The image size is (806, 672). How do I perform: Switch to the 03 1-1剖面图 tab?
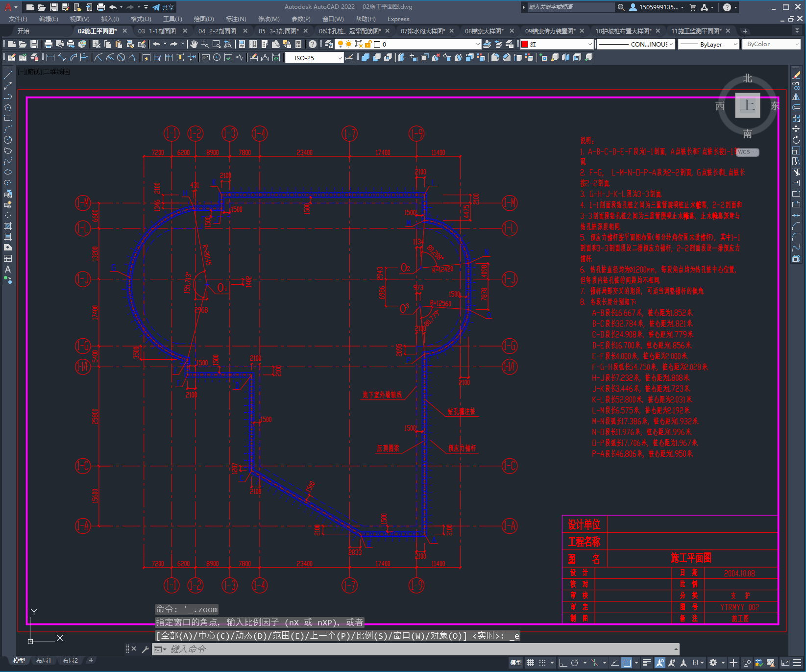(x=157, y=31)
